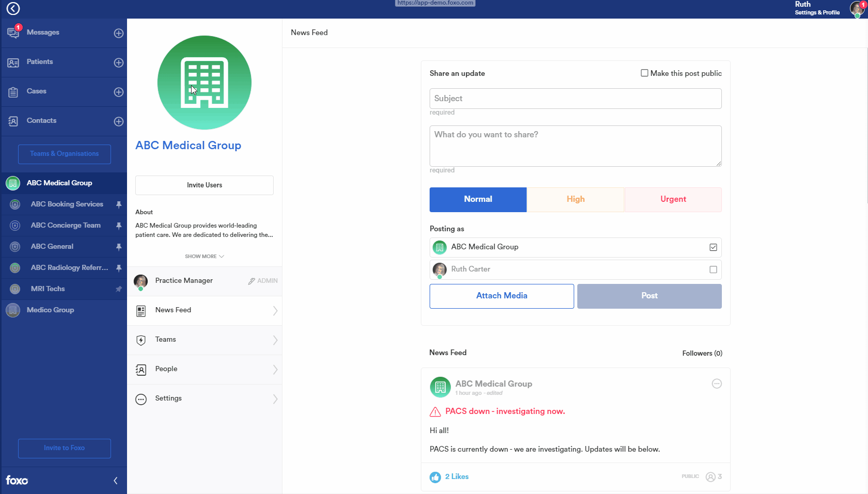
Task: Select Urgent priority
Action: tap(673, 200)
